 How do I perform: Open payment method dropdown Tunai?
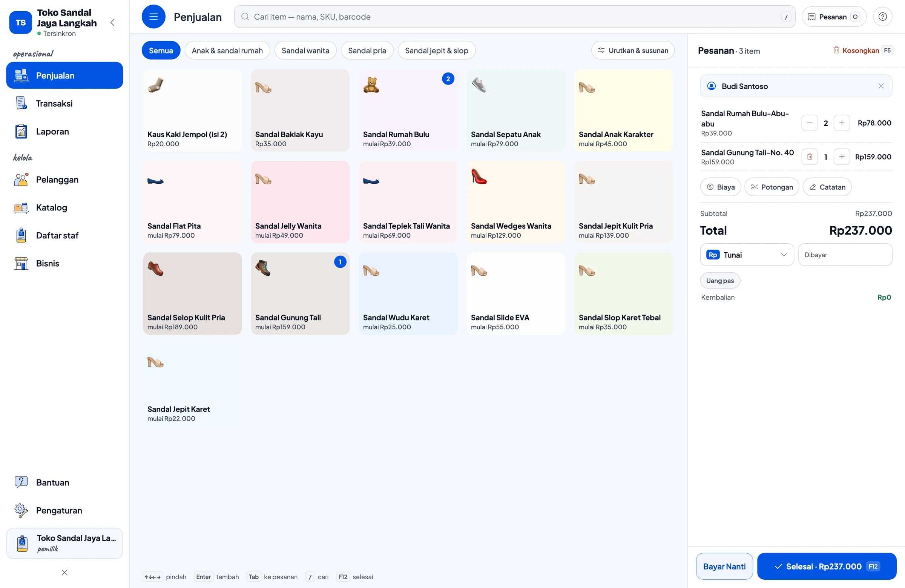[747, 255]
